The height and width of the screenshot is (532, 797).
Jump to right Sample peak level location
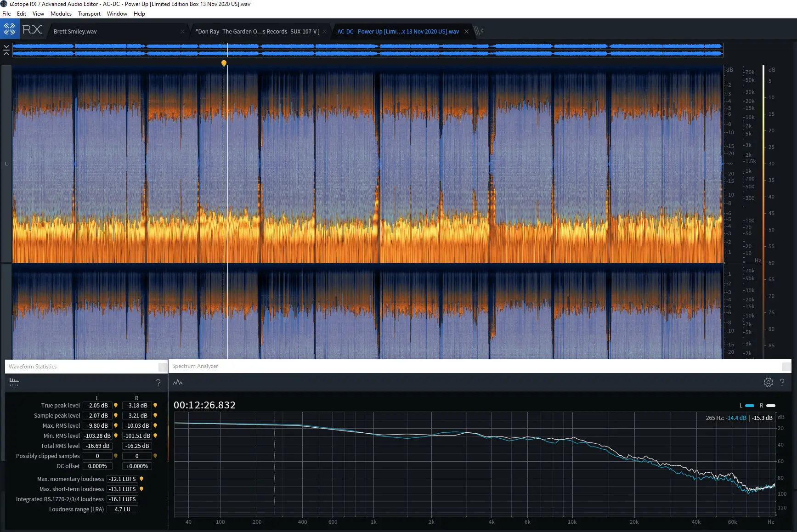pos(155,415)
